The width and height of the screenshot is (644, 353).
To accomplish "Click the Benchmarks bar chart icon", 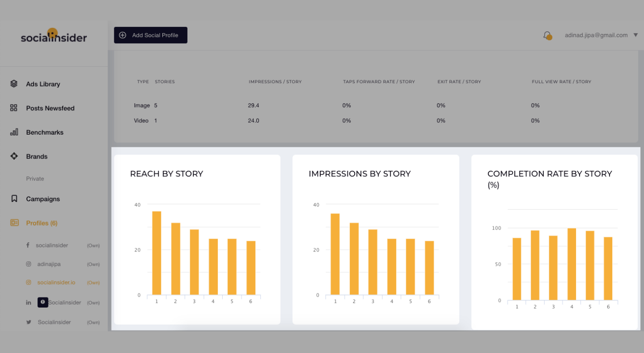I will pos(14,132).
